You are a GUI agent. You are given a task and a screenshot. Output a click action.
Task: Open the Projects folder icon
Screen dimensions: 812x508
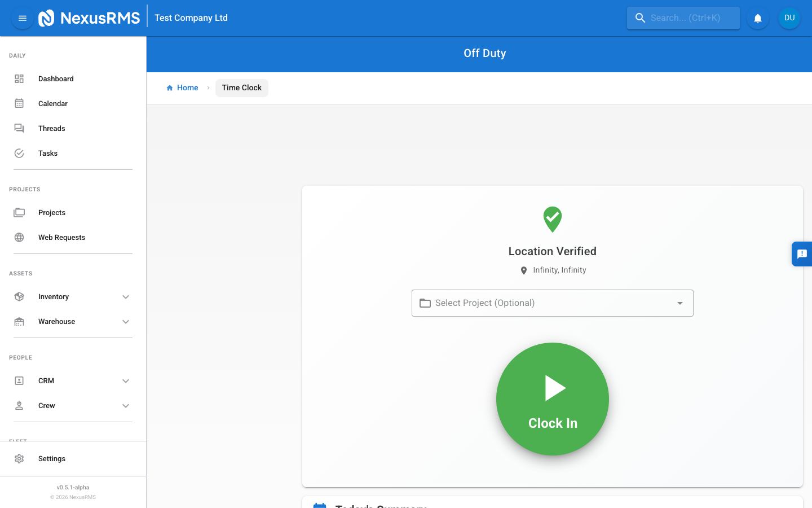pyautogui.click(x=19, y=212)
